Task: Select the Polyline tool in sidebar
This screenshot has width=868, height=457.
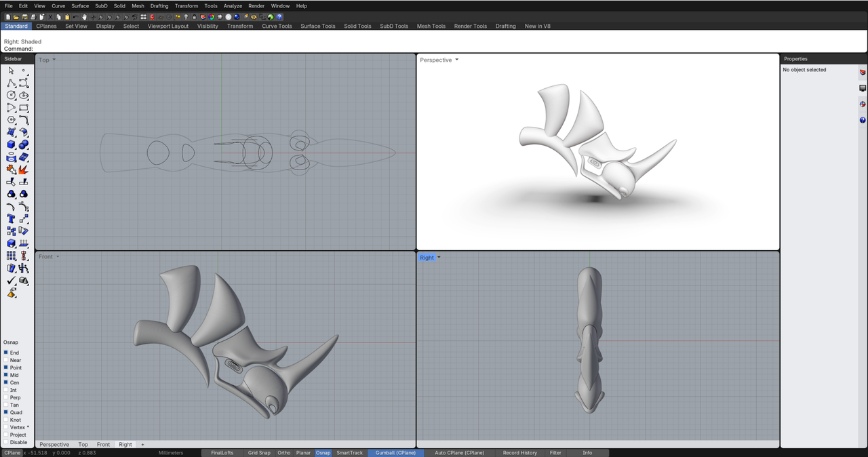Action: 11,83
